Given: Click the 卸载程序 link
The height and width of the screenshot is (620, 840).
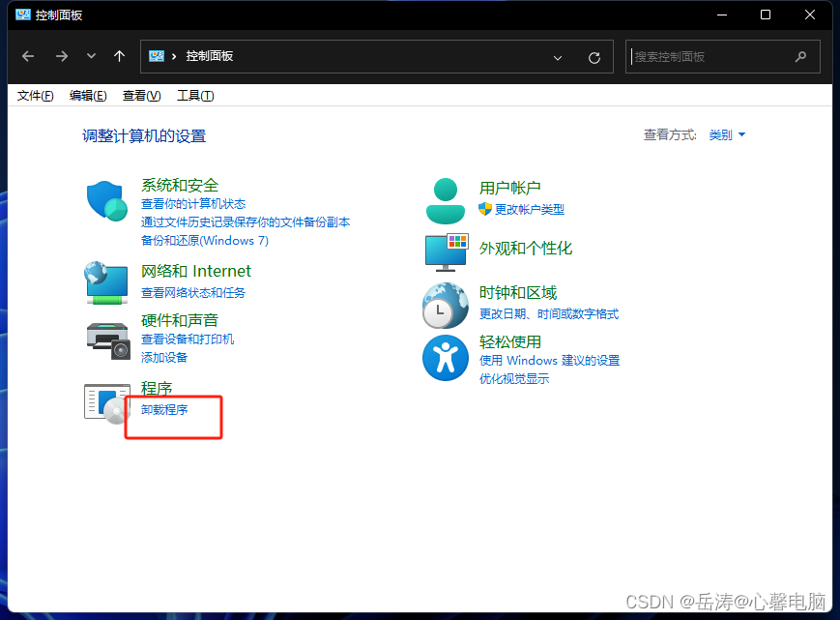Looking at the screenshot, I should (x=164, y=409).
